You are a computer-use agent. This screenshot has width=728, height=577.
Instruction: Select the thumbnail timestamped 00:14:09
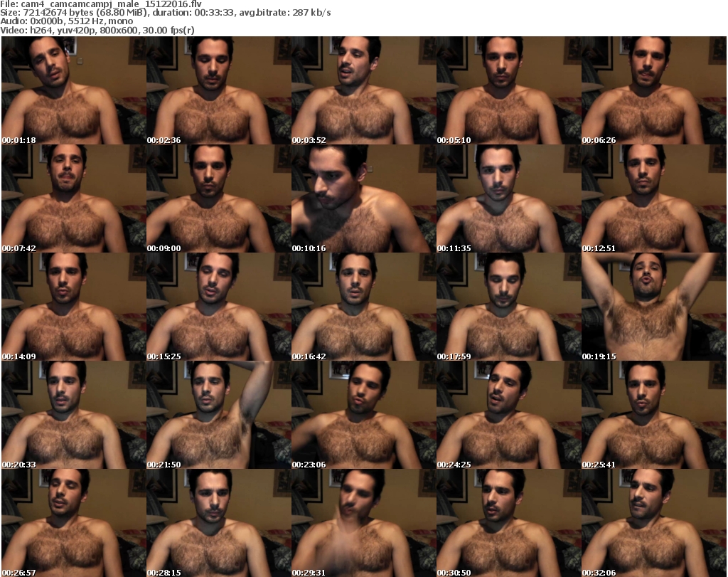click(73, 307)
